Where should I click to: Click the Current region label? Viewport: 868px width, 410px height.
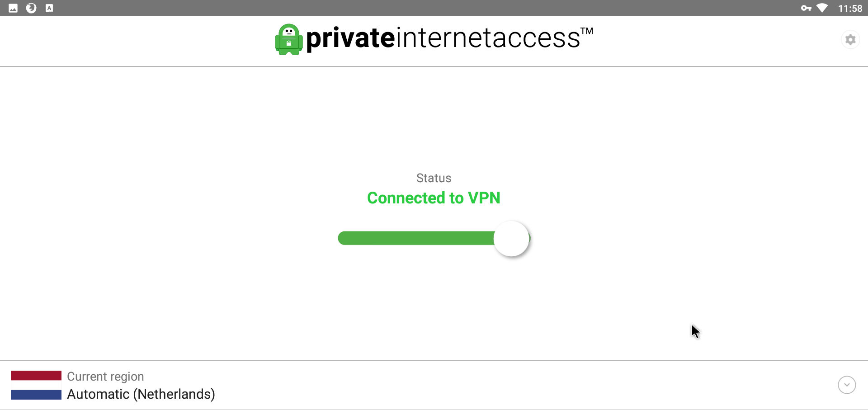(x=105, y=377)
